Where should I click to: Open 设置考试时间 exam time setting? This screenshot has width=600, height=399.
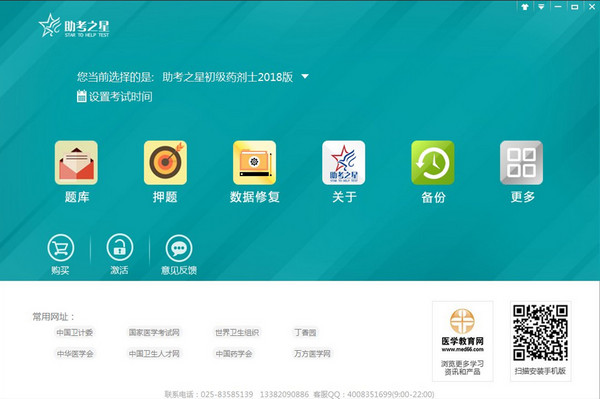click(121, 96)
